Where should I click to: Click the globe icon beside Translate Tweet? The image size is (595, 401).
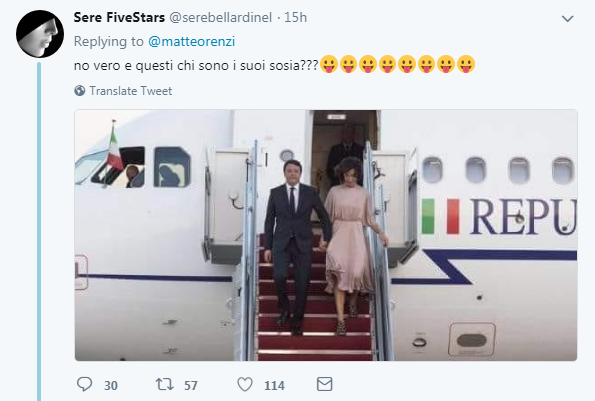click(x=80, y=91)
